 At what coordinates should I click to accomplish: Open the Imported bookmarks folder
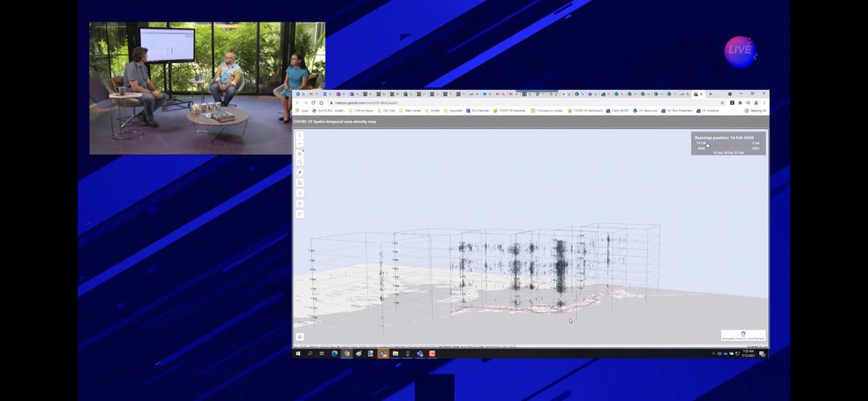452,111
